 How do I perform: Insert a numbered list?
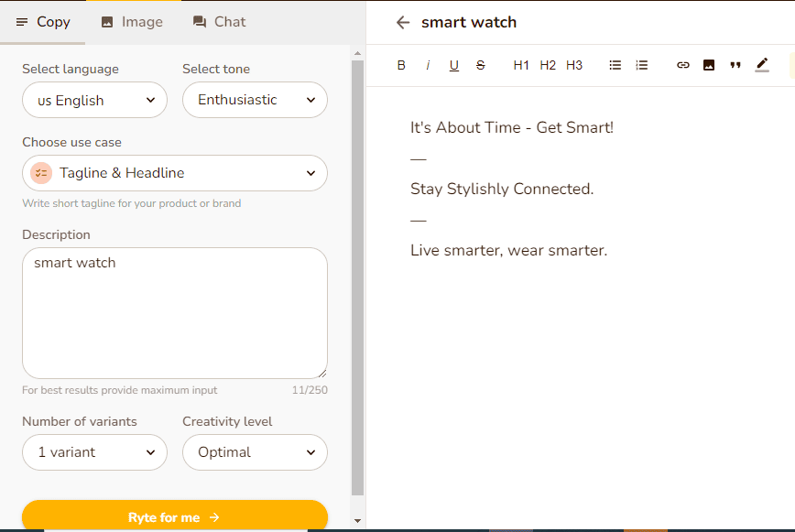tap(642, 65)
